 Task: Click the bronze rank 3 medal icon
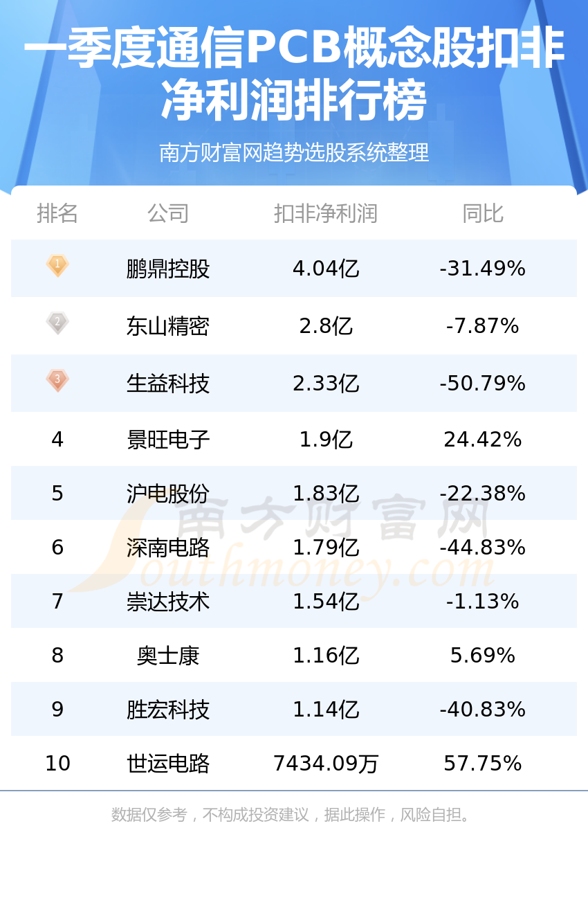pyautogui.click(x=57, y=381)
